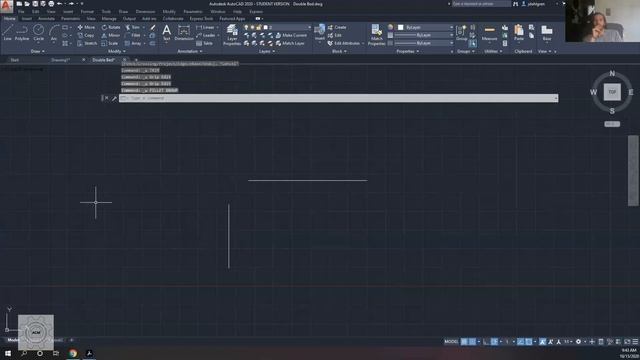Toggle object snap in status bar
Viewport: 640px width, 360px height.
point(529,342)
